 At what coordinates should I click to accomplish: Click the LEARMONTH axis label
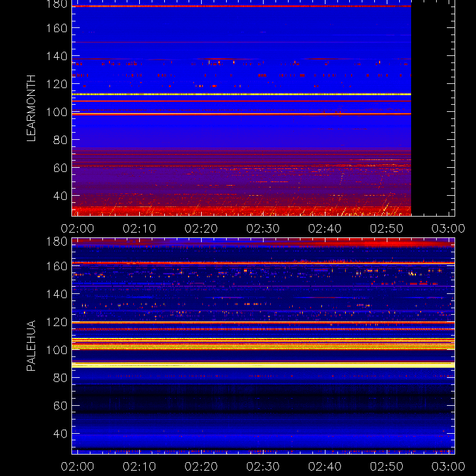point(31,108)
